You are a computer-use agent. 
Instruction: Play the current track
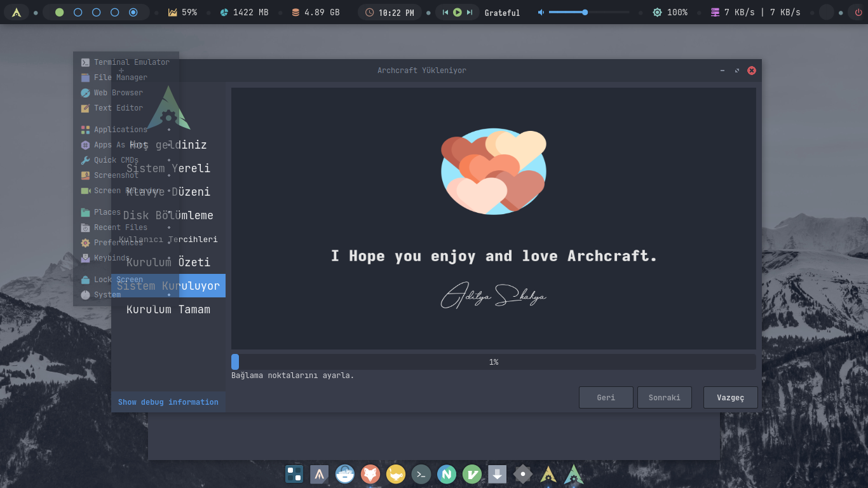[x=458, y=12]
